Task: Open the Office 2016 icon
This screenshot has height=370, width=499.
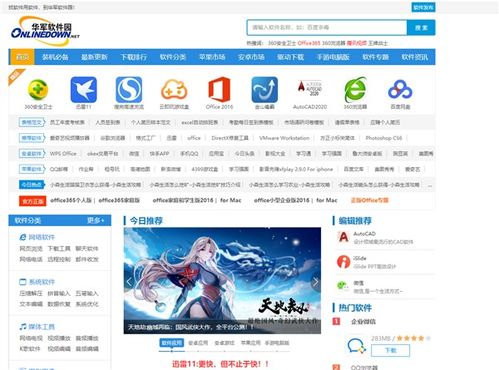Action: [219, 89]
